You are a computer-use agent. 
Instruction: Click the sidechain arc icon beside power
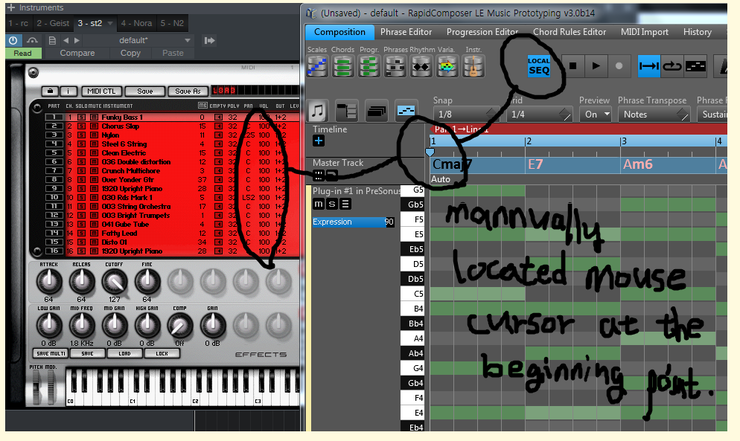click(x=32, y=41)
